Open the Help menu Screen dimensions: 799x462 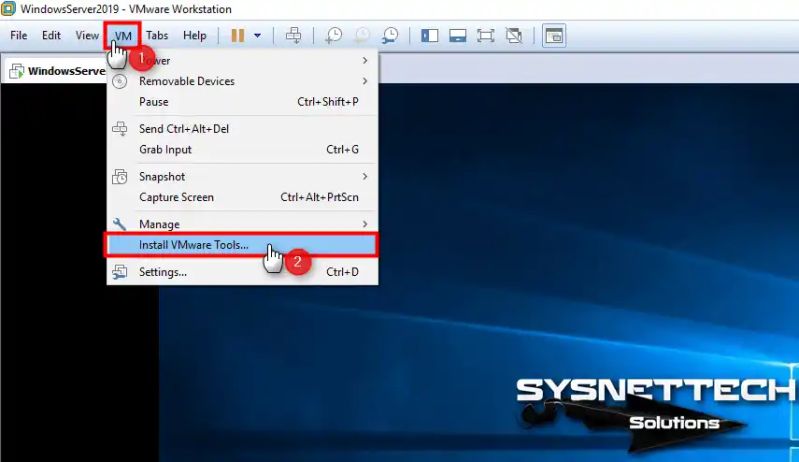coord(195,36)
